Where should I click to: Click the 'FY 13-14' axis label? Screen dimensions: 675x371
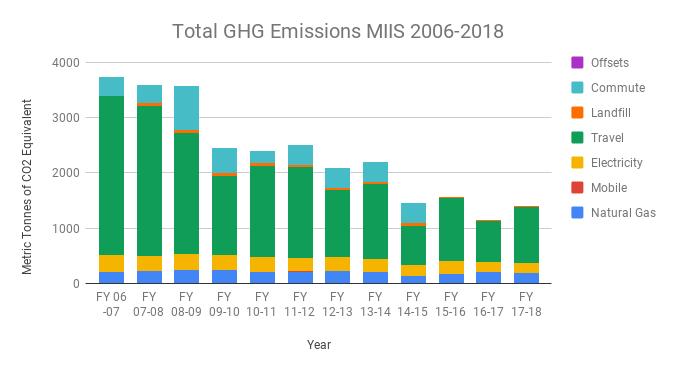coord(375,304)
